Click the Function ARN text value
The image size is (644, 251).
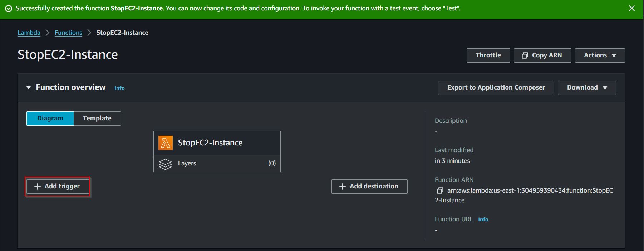(524, 196)
